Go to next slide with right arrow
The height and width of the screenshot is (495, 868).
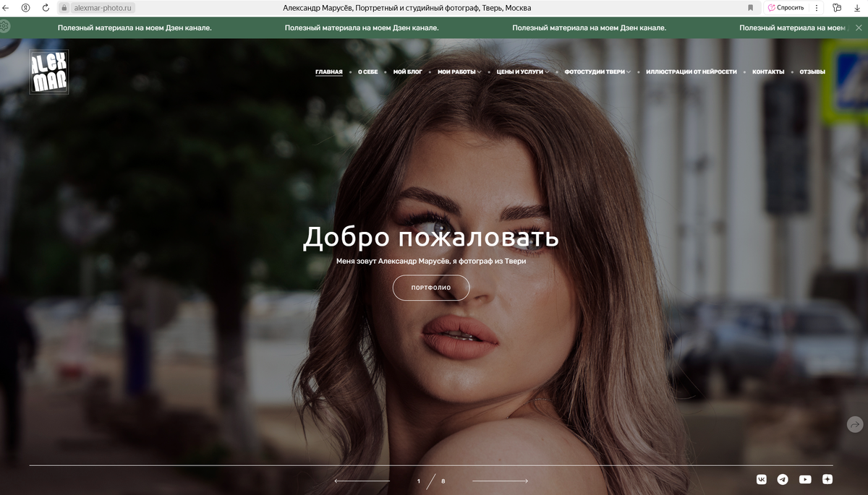pyautogui.click(x=501, y=481)
